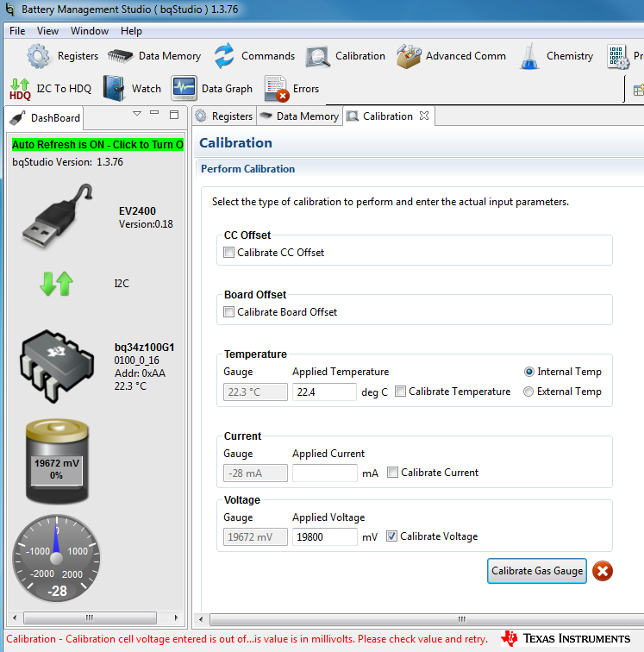The height and width of the screenshot is (652, 644).
Task: Open Chemistry flask icon
Action: click(x=529, y=56)
